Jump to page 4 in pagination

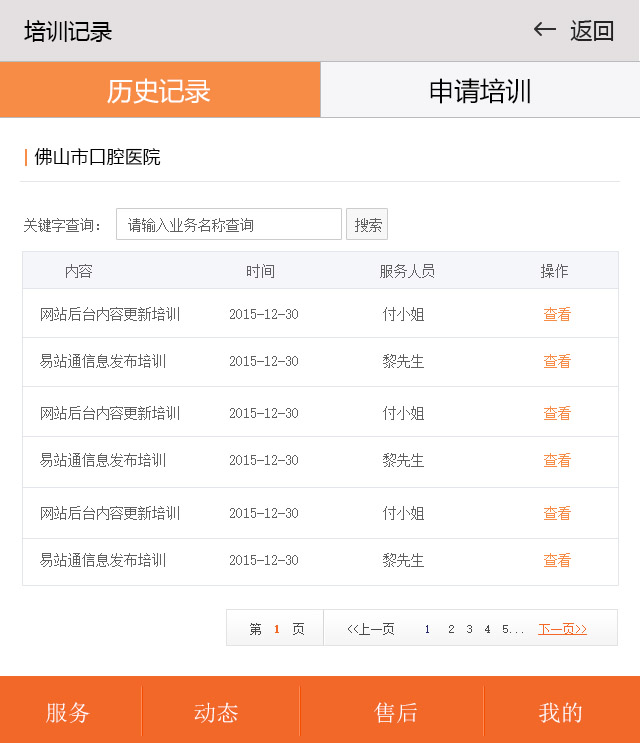(487, 629)
